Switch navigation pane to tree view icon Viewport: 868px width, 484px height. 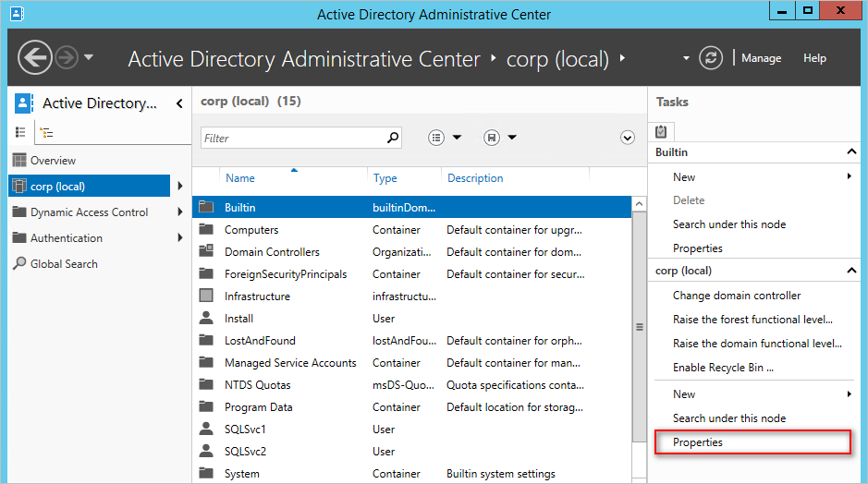(48, 133)
